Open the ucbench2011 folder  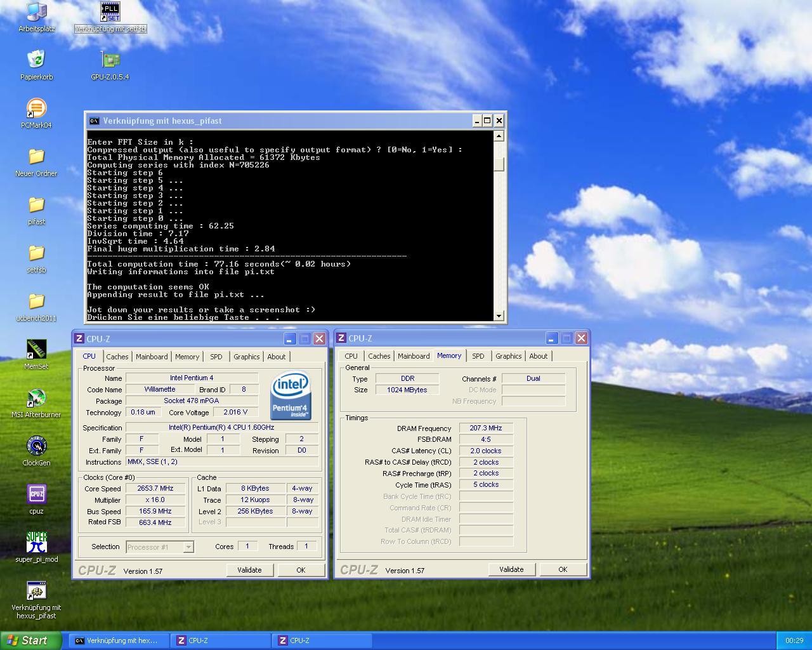coord(36,307)
